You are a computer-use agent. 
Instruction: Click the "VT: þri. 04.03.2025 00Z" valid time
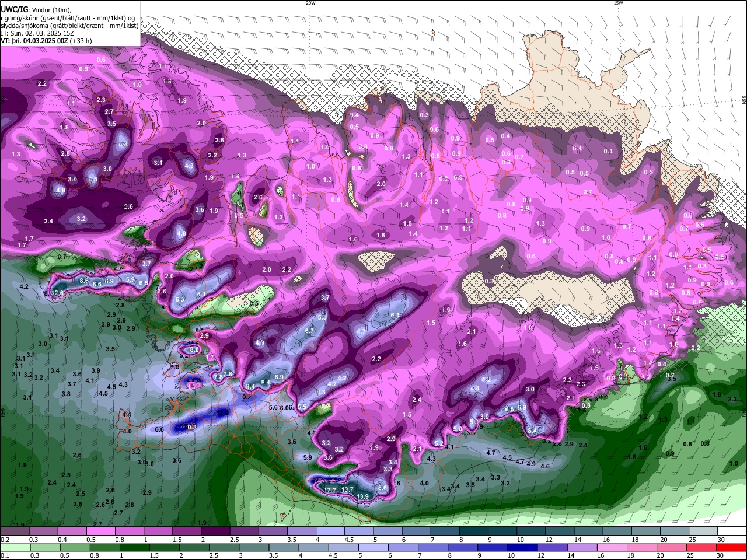pyautogui.click(x=34, y=41)
